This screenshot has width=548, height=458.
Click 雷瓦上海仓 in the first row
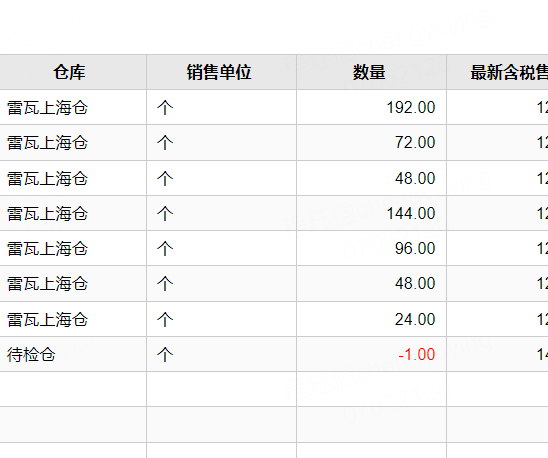coord(47,107)
